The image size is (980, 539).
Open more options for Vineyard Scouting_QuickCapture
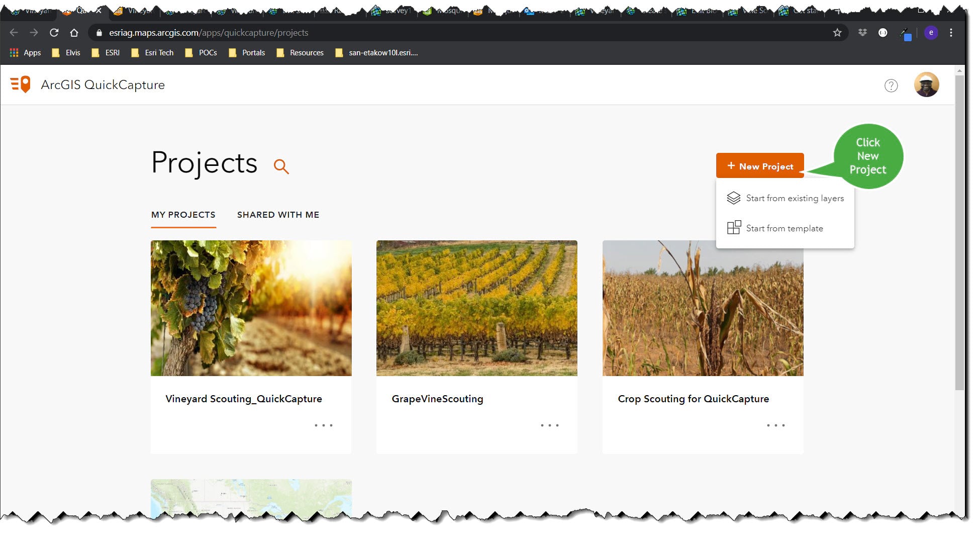point(324,425)
